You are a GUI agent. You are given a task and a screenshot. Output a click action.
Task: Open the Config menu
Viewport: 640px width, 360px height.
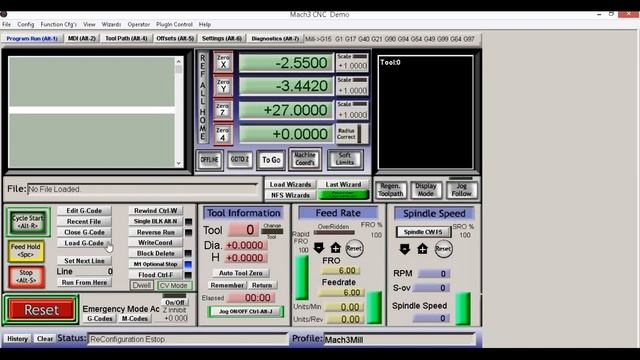pos(26,24)
